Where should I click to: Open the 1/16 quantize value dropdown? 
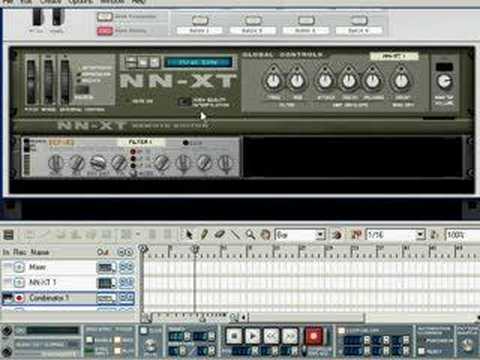[x=420, y=235]
